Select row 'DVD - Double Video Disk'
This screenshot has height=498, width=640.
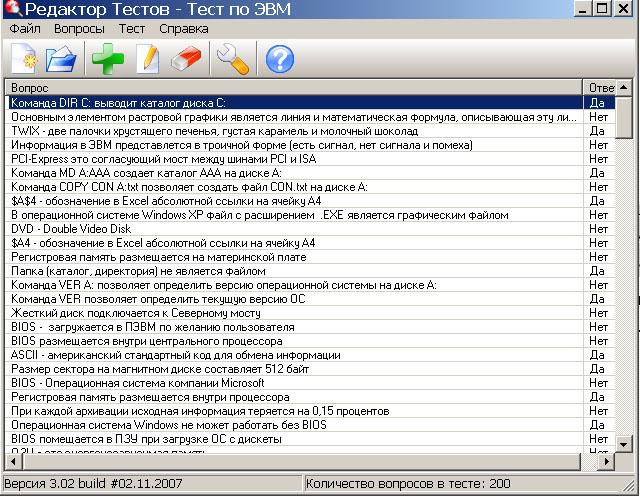(x=310, y=229)
